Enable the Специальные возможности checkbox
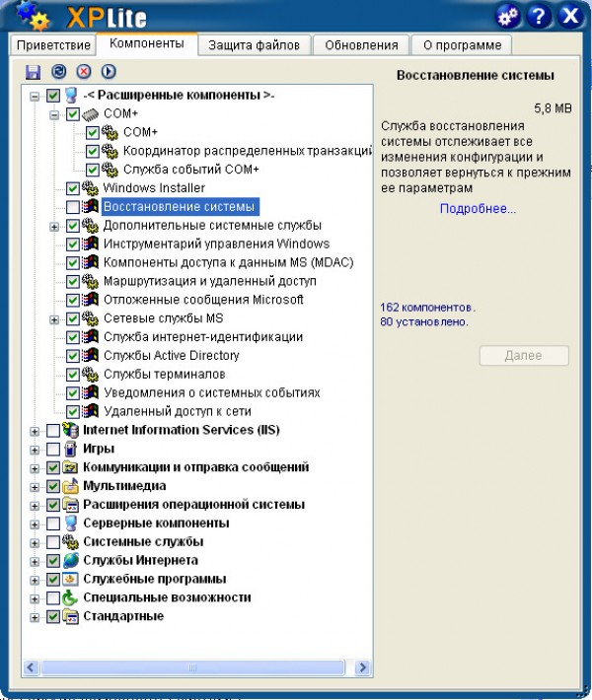This screenshot has width=592, height=700. tap(53, 598)
